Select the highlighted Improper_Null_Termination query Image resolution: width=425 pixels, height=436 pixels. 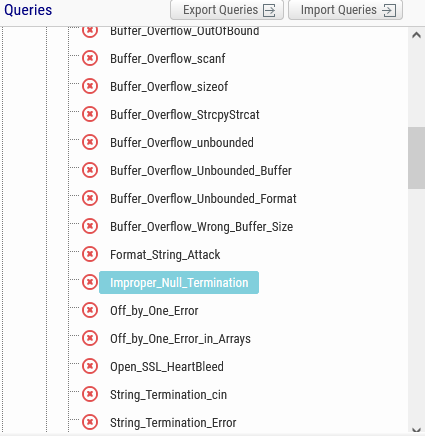pos(179,283)
